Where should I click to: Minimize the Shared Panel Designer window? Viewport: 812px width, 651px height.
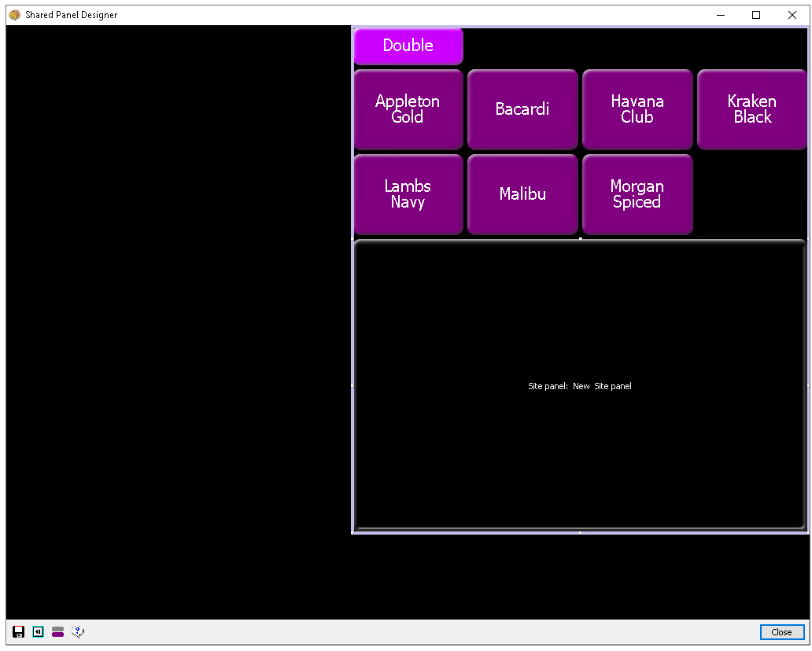tap(720, 15)
